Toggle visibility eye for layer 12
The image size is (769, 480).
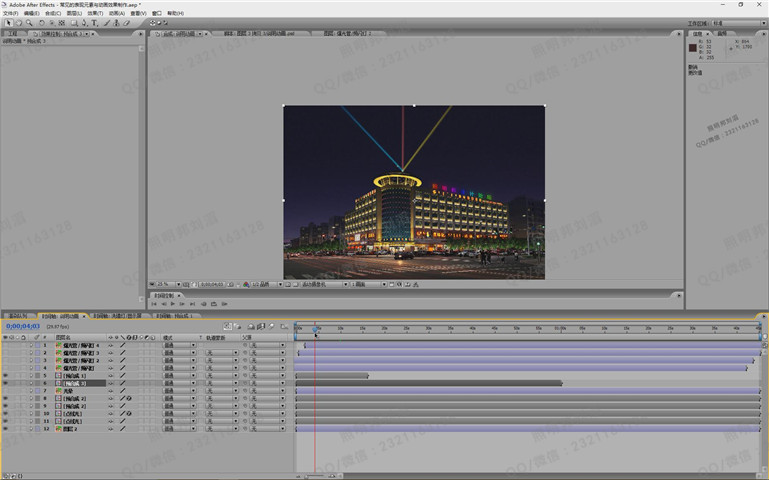click(x=5, y=429)
